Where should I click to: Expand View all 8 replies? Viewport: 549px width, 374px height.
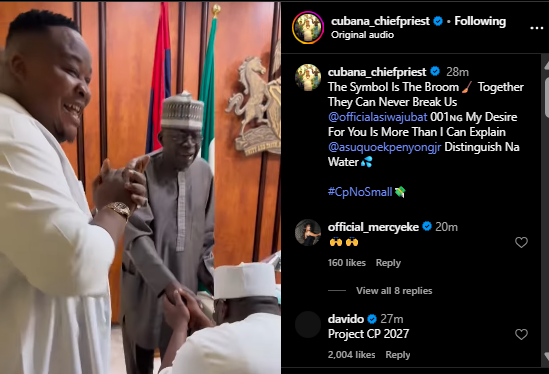point(394,291)
